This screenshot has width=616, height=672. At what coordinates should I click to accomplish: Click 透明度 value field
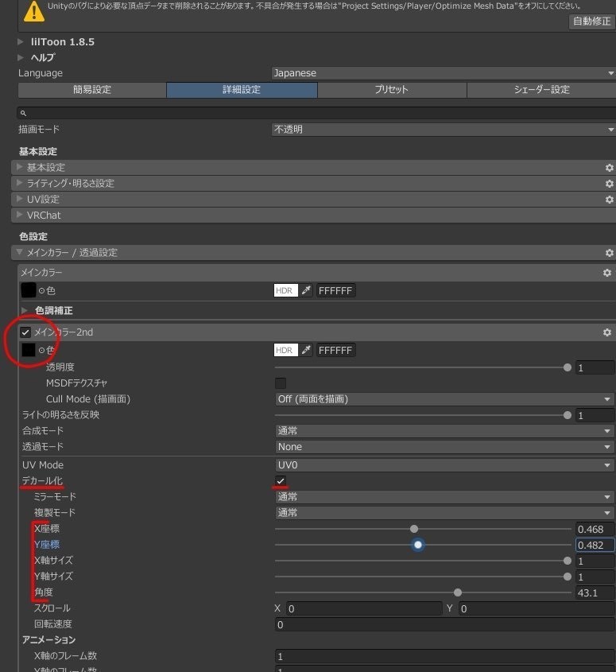click(595, 367)
